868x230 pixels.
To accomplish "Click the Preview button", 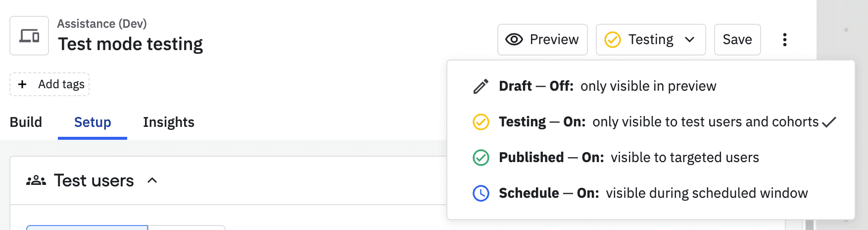I will [542, 40].
